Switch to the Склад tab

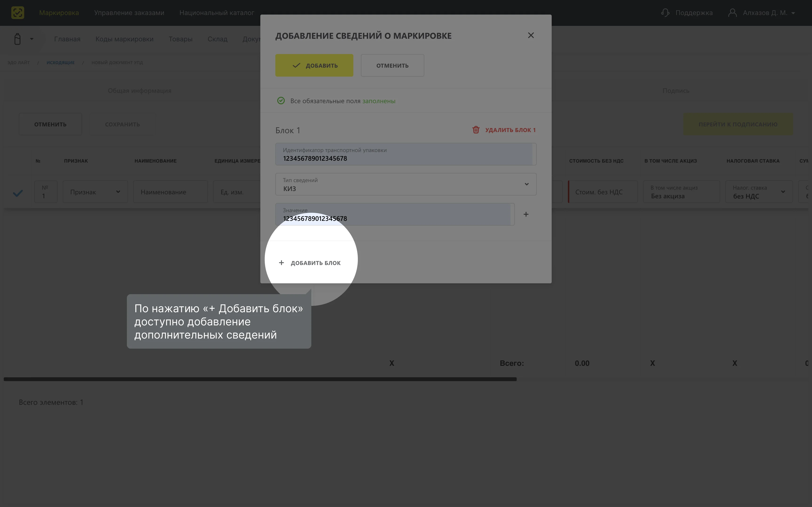[217, 39]
